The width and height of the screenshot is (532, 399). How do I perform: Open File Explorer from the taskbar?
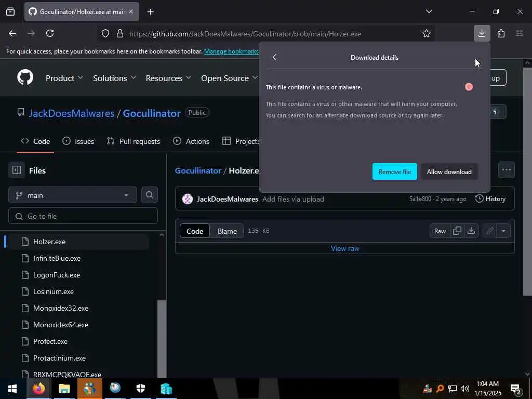click(x=64, y=389)
